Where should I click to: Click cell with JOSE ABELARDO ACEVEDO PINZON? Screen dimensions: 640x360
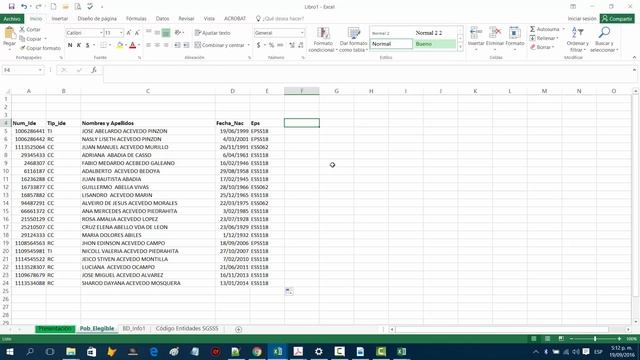point(148,131)
